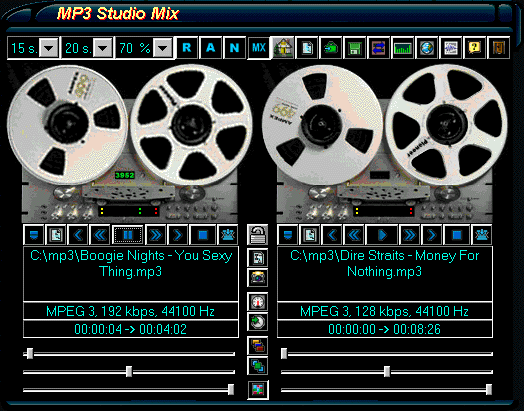The height and width of the screenshot is (411, 524).
Task: Click the 'MPEG 3, 128 kbps, 44100 Hz' text
Action: [384, 311]
